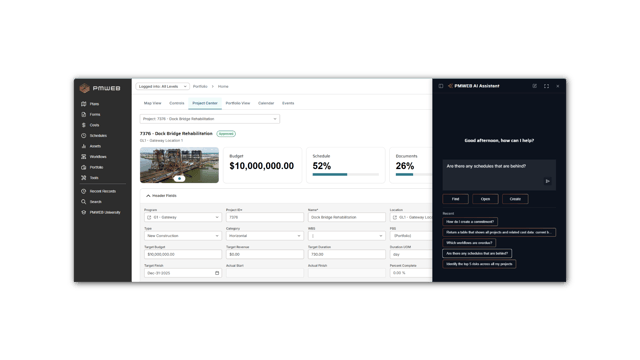Switch to the Events tab
The image size is (640, 360).
[288, 103]
